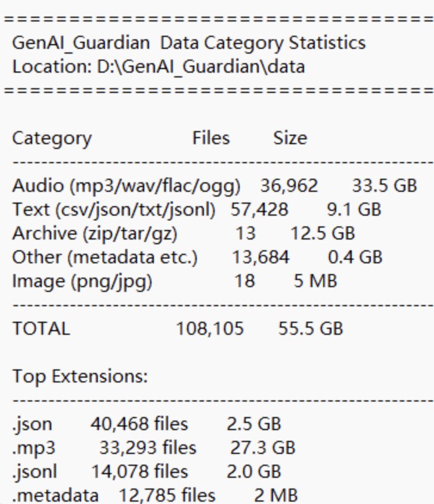Click the Image (png/jpg) row label
434x504 pixels.
[x=82, y=281]
